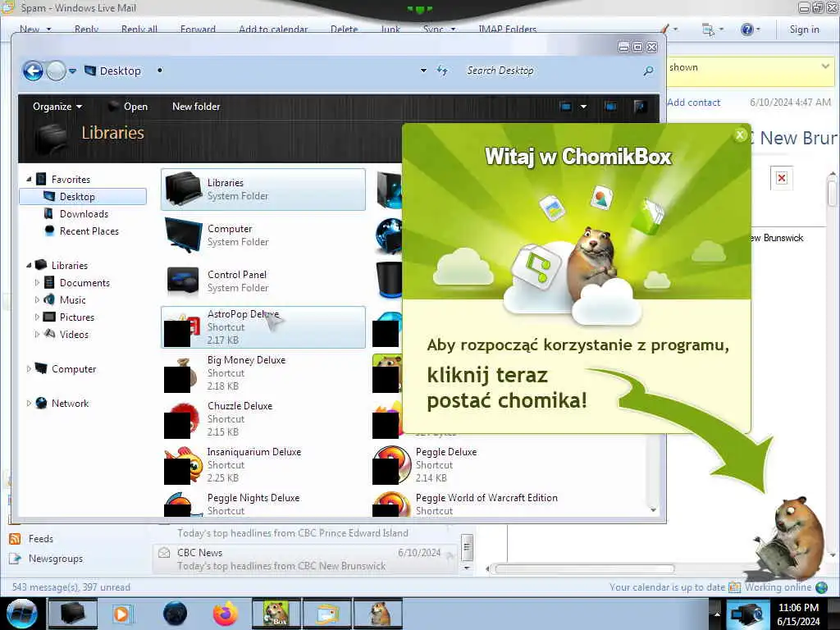Select the Libraries system folder item

tap(263, 189)
